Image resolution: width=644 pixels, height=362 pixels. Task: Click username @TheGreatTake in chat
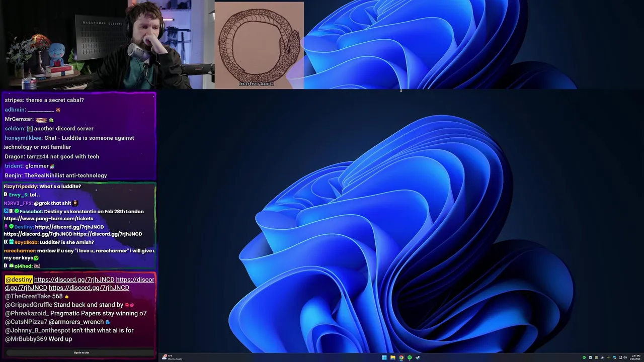point(28,296)
